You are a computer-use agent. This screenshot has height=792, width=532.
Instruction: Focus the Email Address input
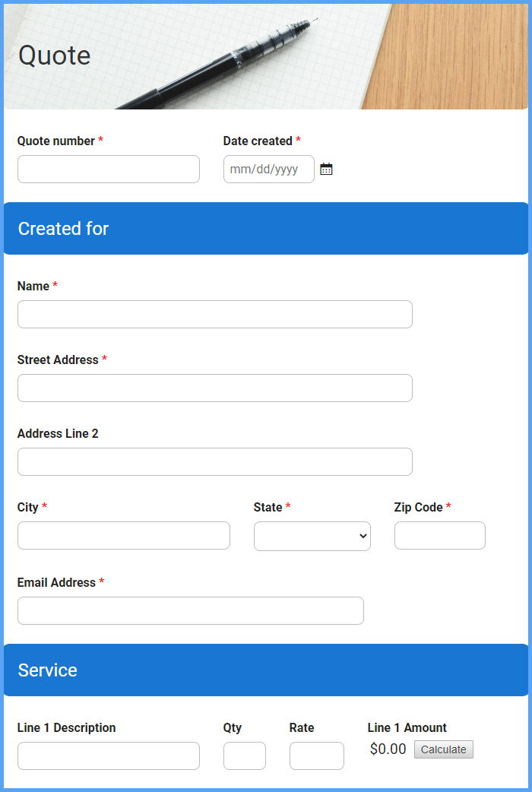click(x=190, y=610)
